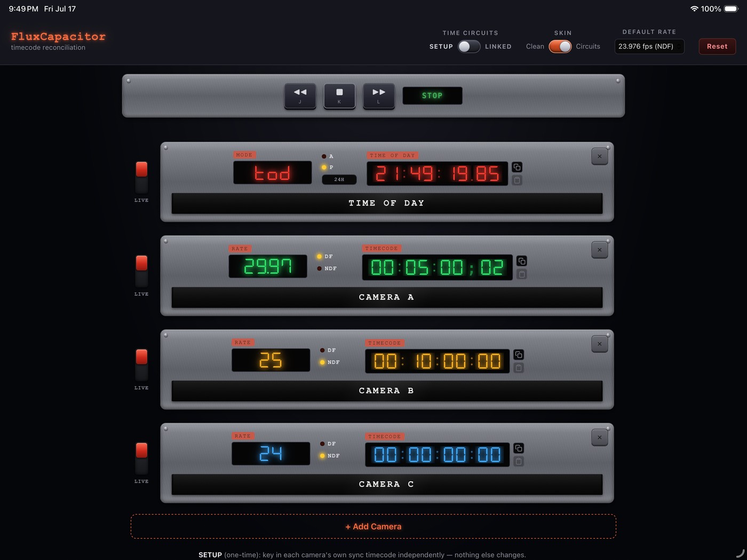This screenshot has height=560, width=747.
Task: Select the P (PM) indicator on Time of Day
Action: pos(328,167)
